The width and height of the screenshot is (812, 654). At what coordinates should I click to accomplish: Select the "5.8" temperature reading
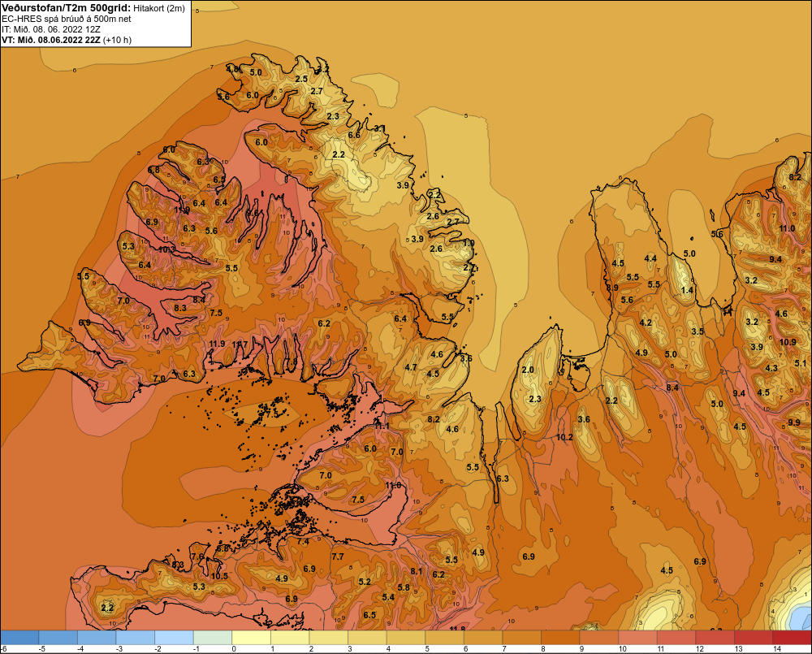(x=404, y=587)
